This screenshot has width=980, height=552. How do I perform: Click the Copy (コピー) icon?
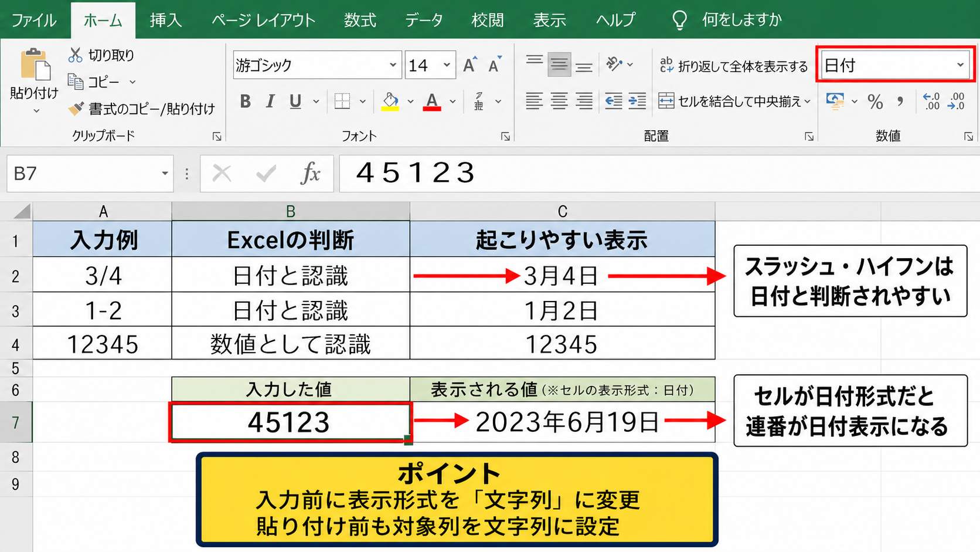click(75, 82)
